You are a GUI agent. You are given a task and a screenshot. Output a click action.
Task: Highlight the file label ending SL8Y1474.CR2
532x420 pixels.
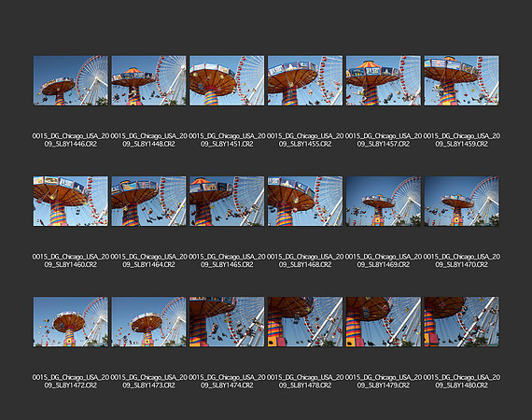click(x=227, y=381)
